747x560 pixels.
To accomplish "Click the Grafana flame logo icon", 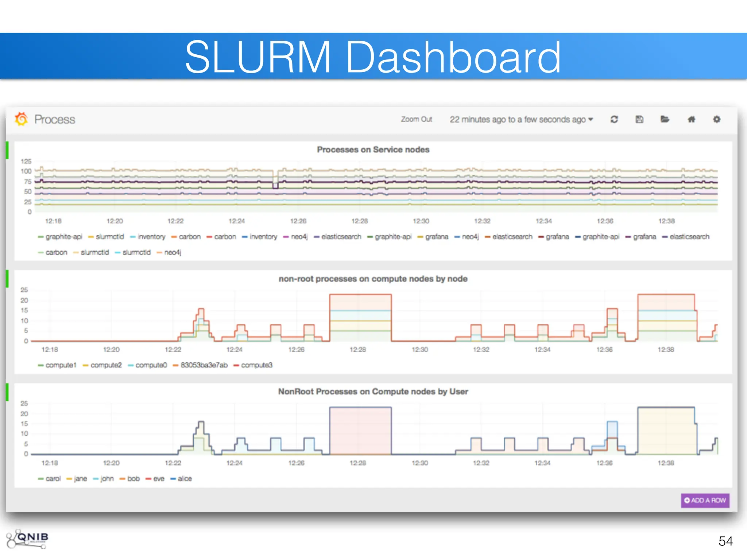I will [x=21, y=119].
